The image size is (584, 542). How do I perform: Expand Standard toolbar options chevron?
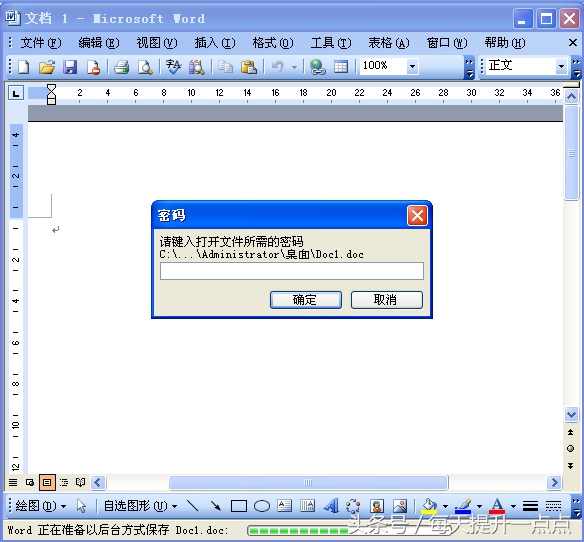470,67
